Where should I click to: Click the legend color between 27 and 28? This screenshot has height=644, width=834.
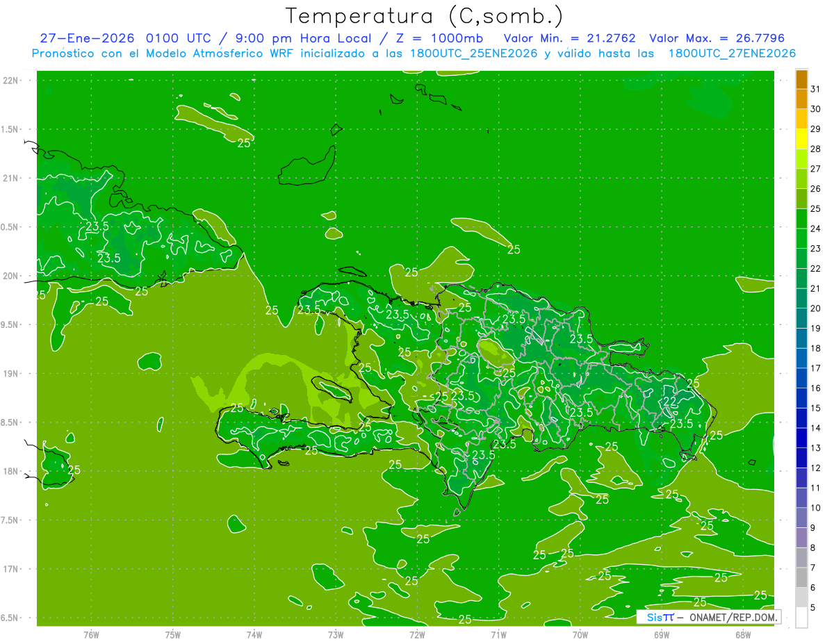tap(802, 159)
